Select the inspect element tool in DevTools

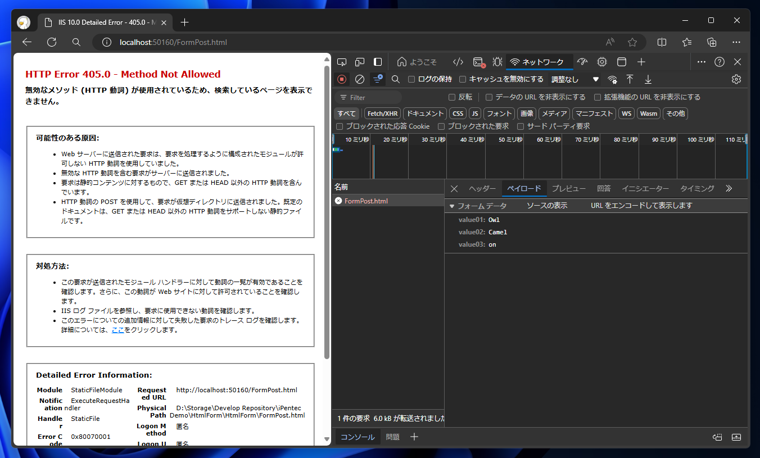click(x=342, y=62)
